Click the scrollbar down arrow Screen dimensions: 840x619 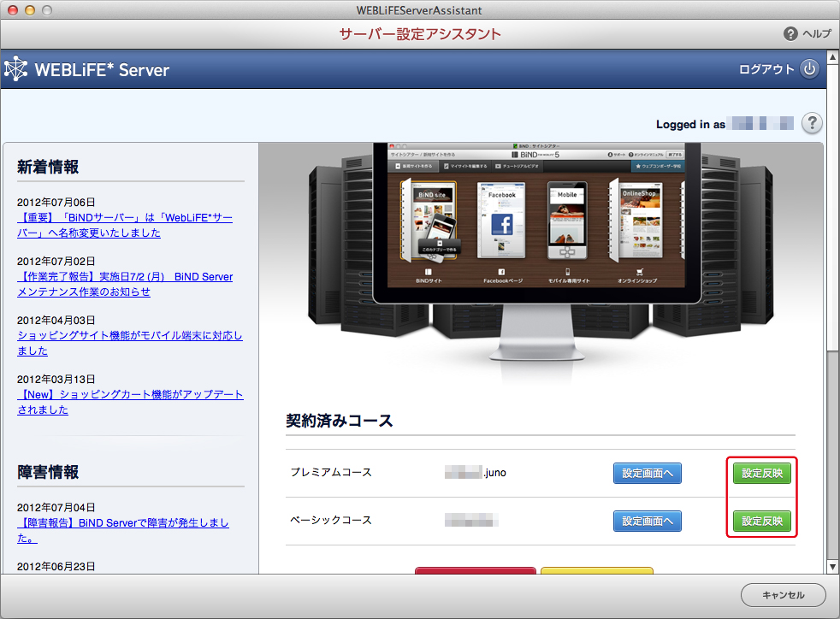pyautogui.click(x=832, y=567)
